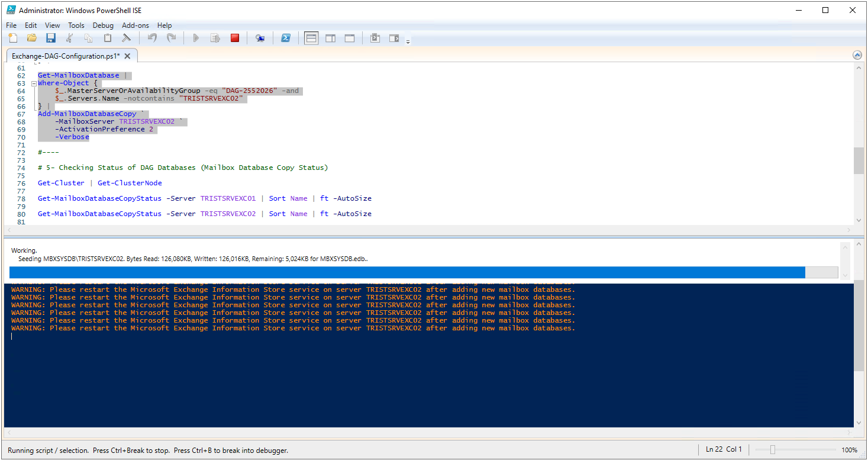Click the last WARNING line in the console

[293, 328]
